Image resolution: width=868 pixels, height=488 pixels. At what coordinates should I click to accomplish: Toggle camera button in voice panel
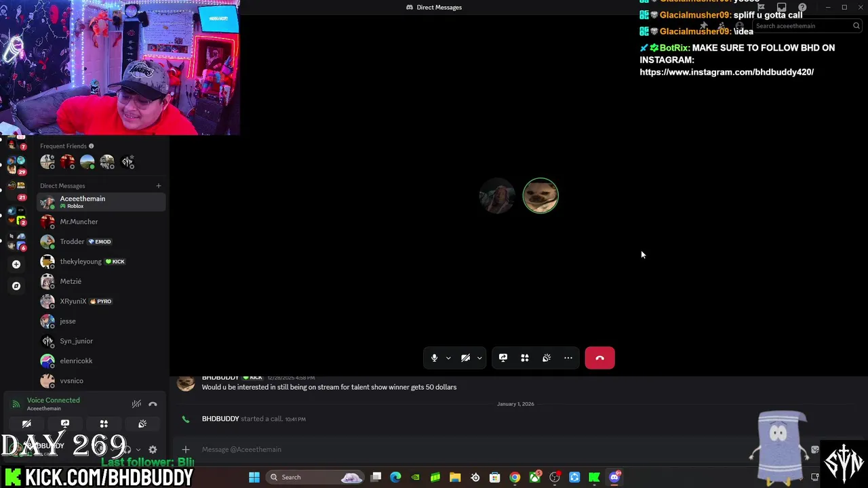click(26, 424)
